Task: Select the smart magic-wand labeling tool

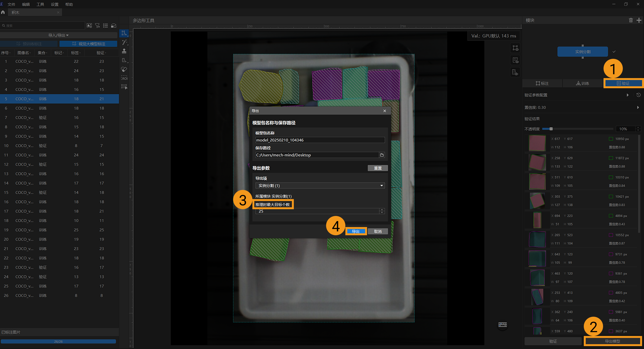Action: click(x=124, y=42)
